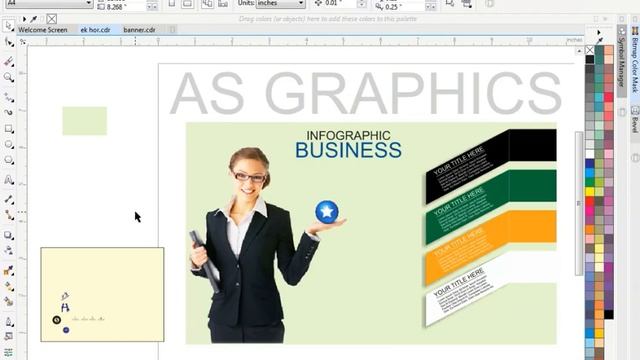Click duplicate distance 0.25 spinner arrows

tap(431, 7)
